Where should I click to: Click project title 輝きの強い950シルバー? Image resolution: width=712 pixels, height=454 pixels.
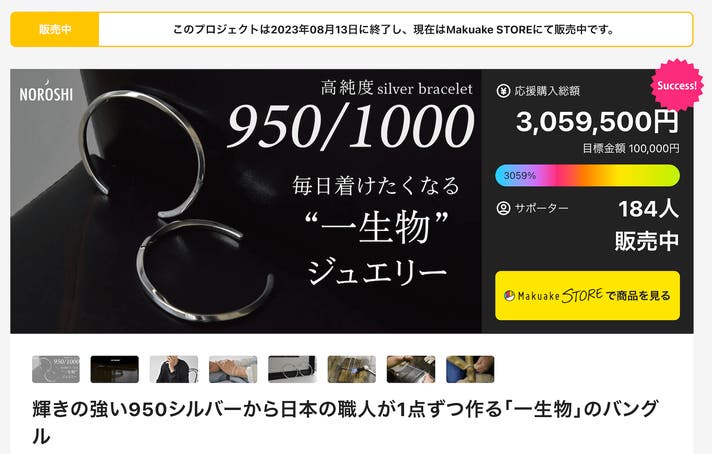[x=345, y=422]
